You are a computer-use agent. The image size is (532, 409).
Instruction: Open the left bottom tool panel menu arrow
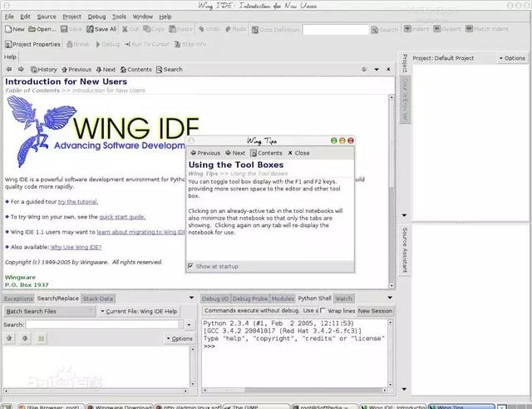191,298
